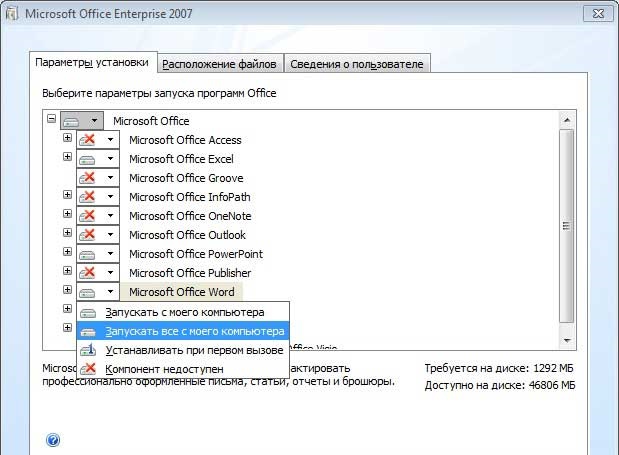This screenshot has width=619, height=455.
Task: Select the 'Microsoft Office Groove' tree label
Action: click(186, 178)
